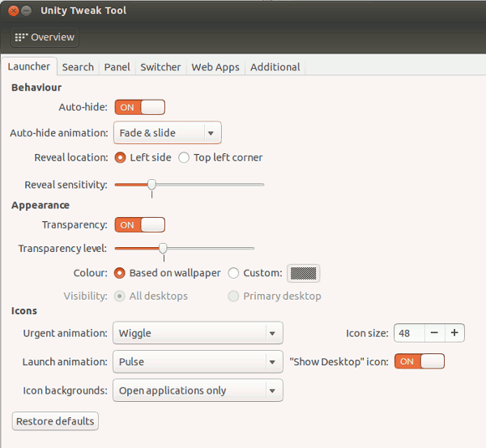Open the Panel tab
This screenshot has width=486, height=448.
pos(117,67)
